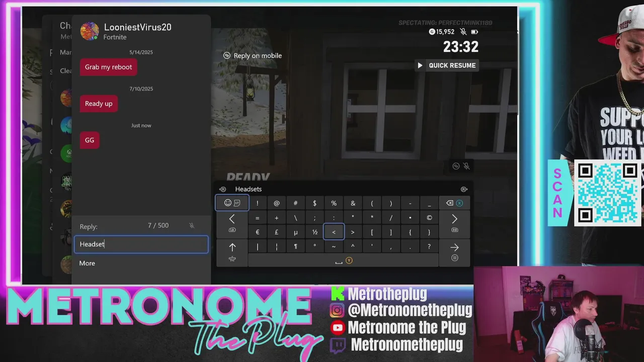Select the Ready up message bubble
Viewport: 644px width, 362px height.
(99, 104)
